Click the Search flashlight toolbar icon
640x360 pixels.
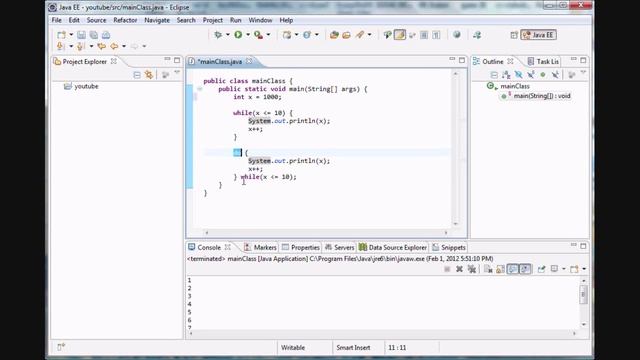(x=360, y=35)
